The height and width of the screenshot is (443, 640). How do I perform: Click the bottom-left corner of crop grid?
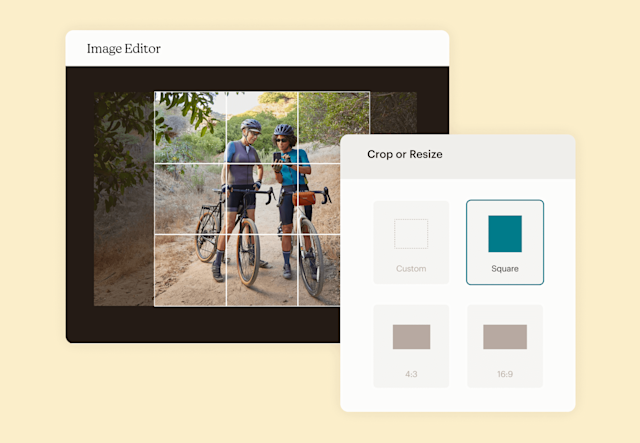(155, 306)
